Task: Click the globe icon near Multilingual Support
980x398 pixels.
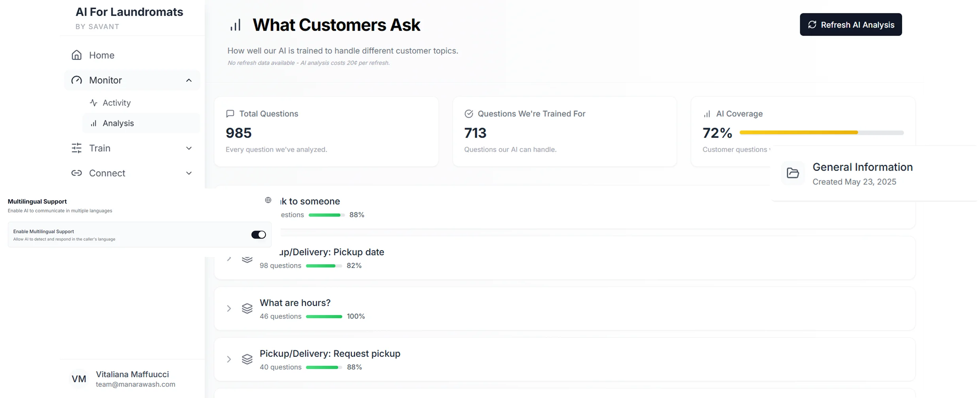Action: [268, 200]
